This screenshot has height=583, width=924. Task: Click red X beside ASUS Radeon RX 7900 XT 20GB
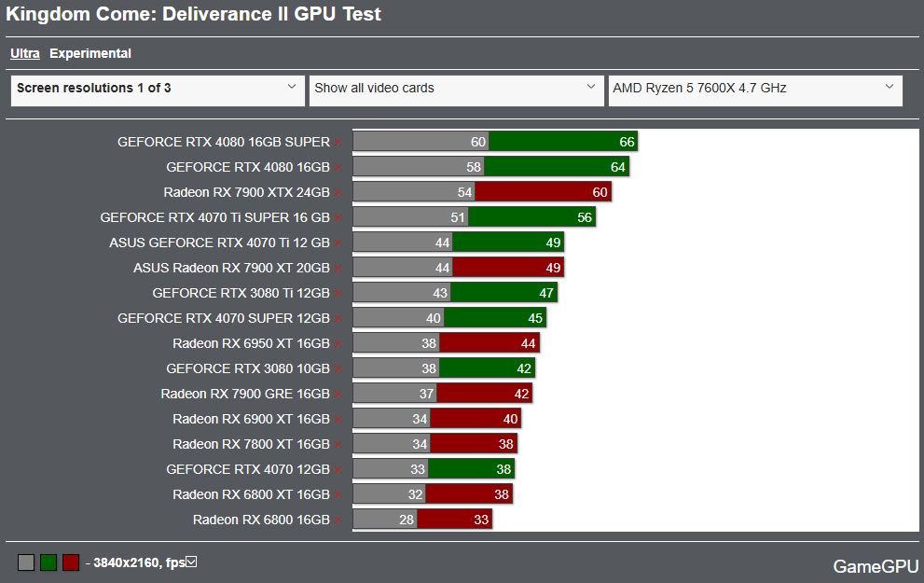[x=338, y=269]
